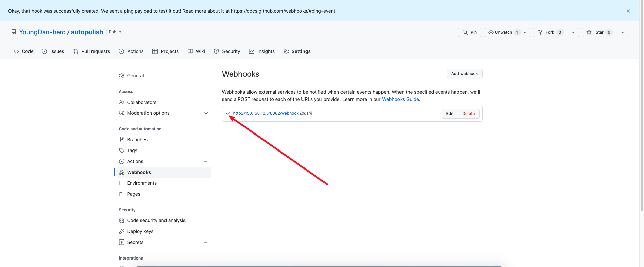Click the Insights graph icon
The width and height of the screenshot is (644, 267).
click(252, 51)
